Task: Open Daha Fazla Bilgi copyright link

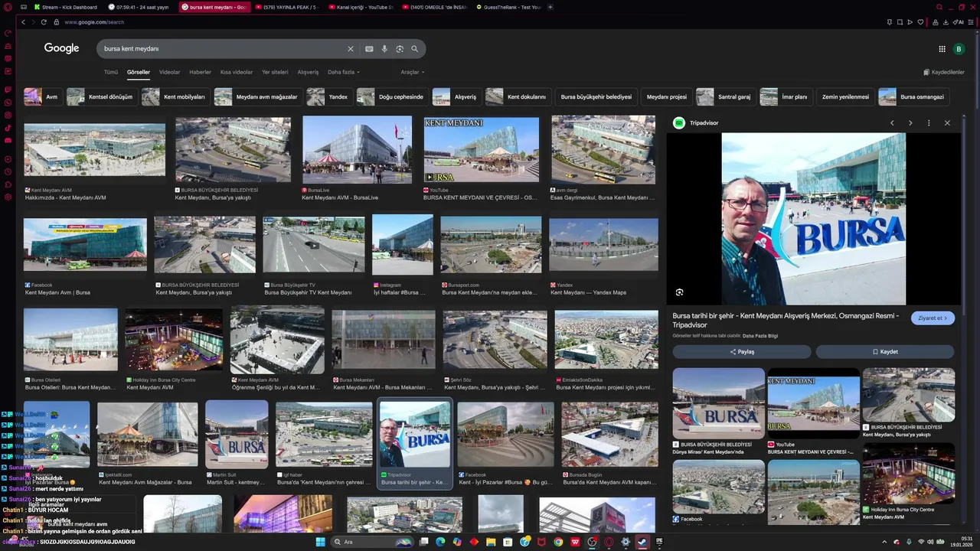Action: point(760,336)
